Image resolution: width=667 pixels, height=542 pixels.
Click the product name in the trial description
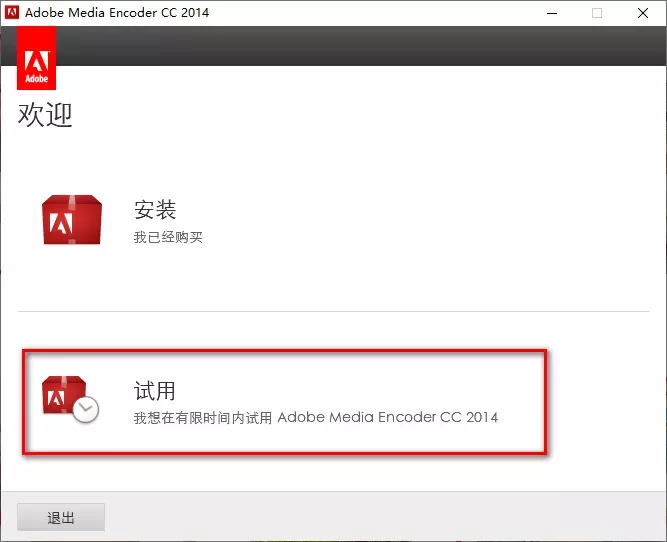coord(387,417)
